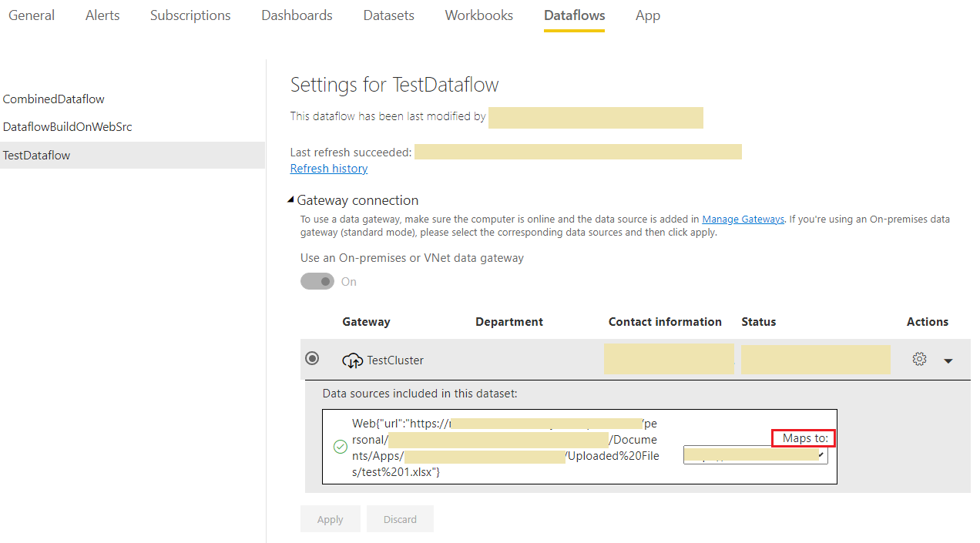Switch to the Alerts tab
The height and width of the screenshot is (543, 980).
tap(102, 15)
